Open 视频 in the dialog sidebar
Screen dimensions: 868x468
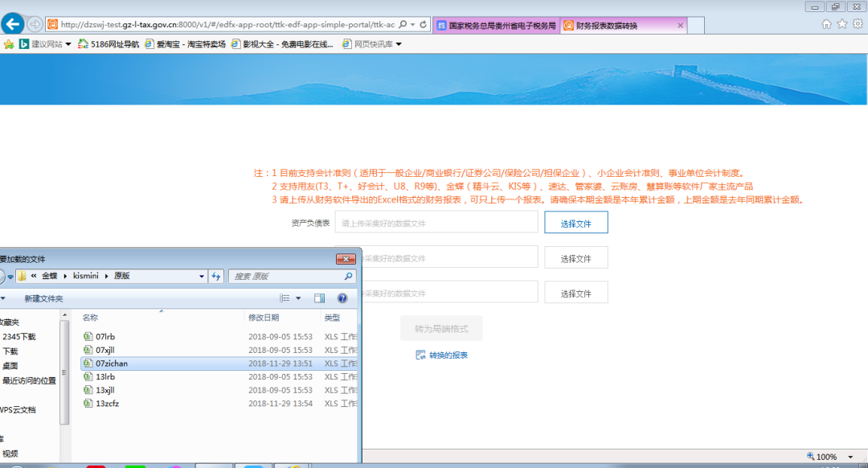(10, 454)
